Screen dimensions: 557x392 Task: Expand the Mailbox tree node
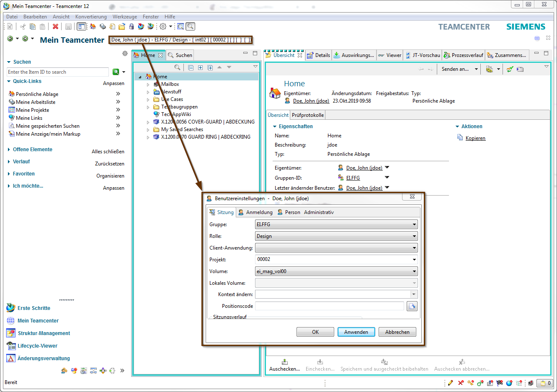click(x=148, y=85)
